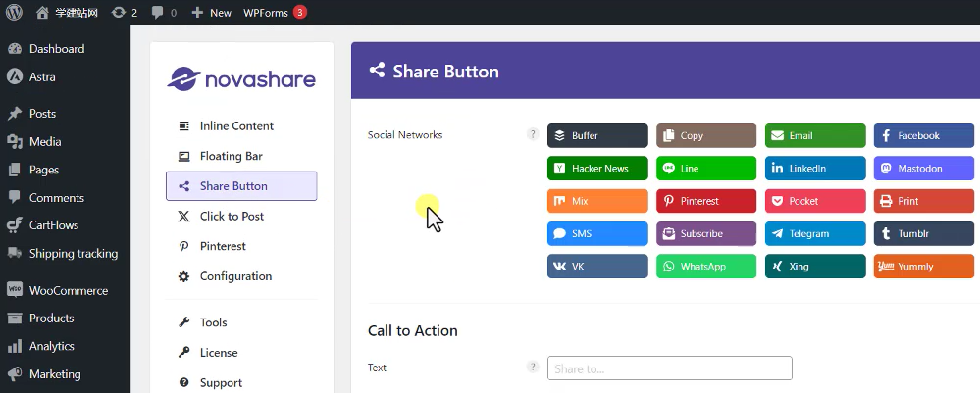Expand the WooCommerce admin menu
This screenshot has width=980, height=393.
tap(68, 291)
